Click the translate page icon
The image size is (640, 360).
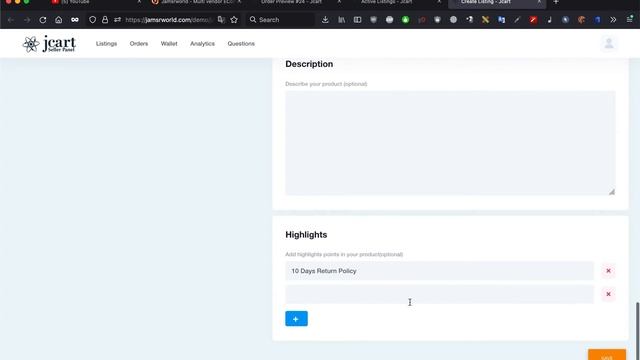221,20
